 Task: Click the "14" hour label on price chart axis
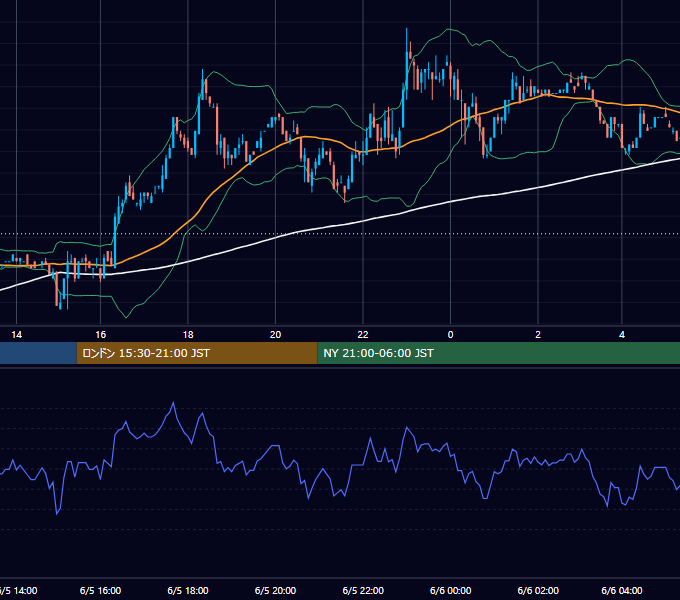click(x=16, y=335)
